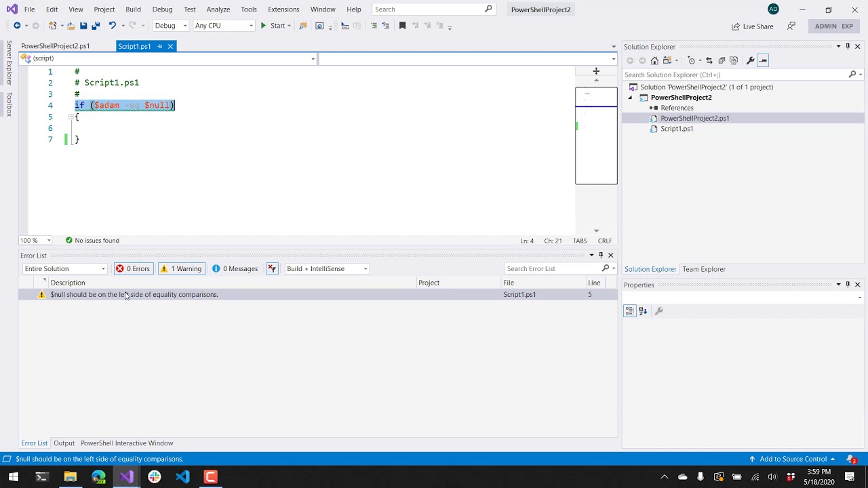Screen dimensions: 868x488
Task: Click the split editor icon above scrollbar
Action: [596, 71]
